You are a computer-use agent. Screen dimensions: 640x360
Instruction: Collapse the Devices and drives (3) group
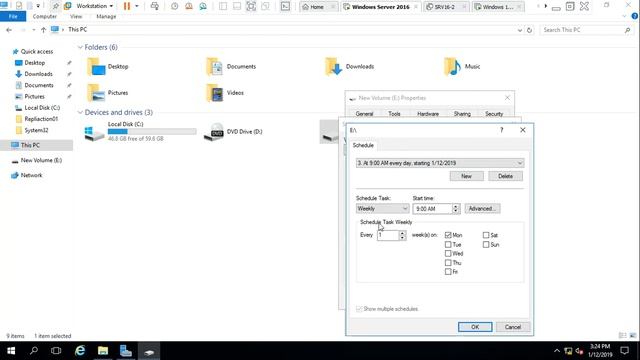tap(80, 112)
